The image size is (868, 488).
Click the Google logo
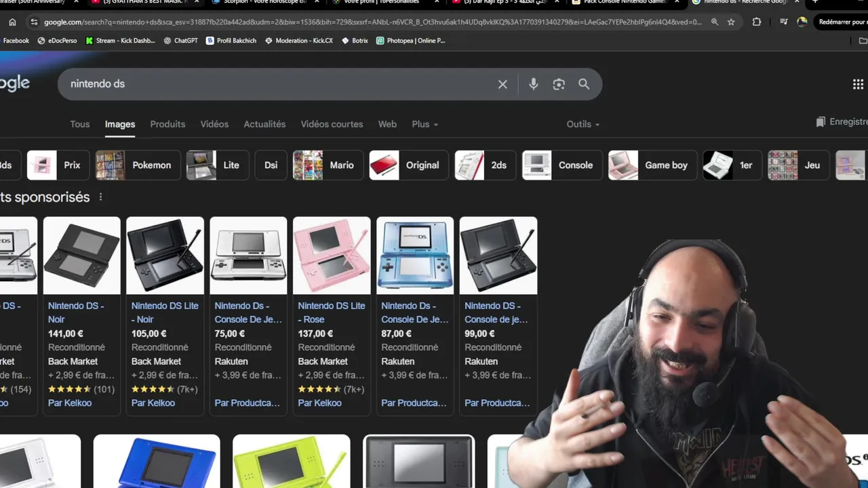(x=14, y=83)
